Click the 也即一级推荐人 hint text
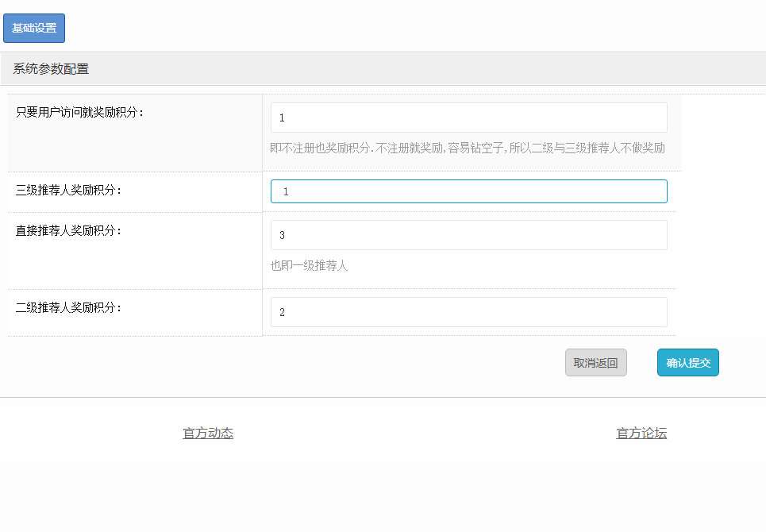766x532 pixels. (x=309, y=266)
